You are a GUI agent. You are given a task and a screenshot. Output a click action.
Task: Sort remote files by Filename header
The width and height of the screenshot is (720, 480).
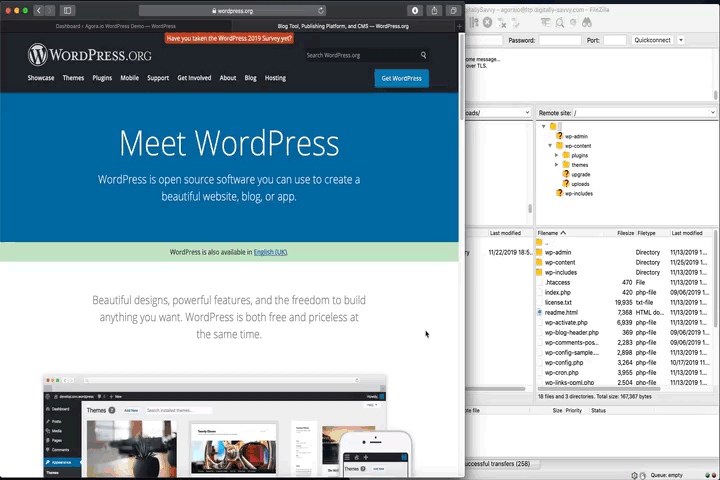551,233
